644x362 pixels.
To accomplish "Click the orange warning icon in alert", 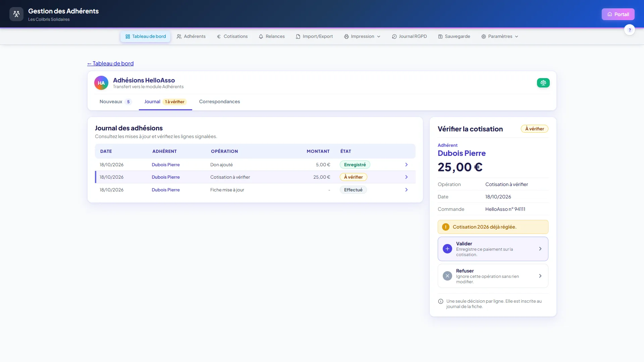I will 446,227.
